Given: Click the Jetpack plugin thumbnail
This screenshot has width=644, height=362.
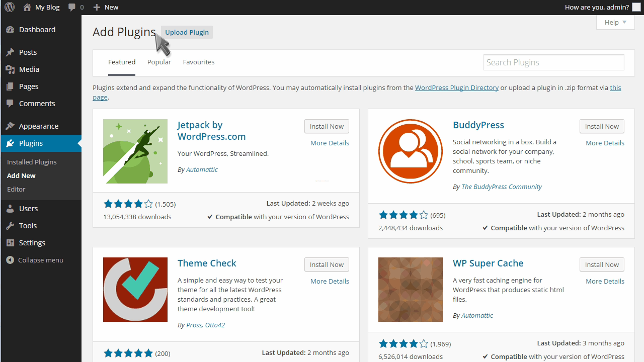Looking at the screenshot, I should [135, 151].
